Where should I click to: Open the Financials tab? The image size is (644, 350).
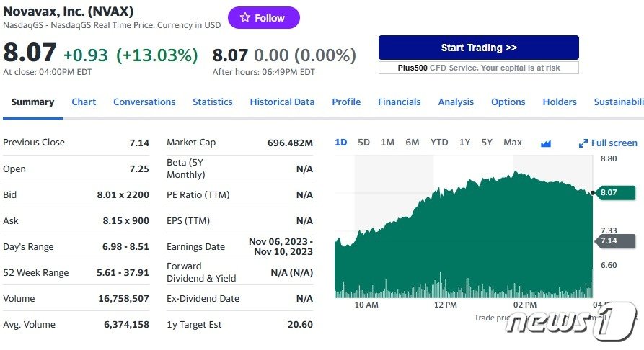[x=399, y=102]
